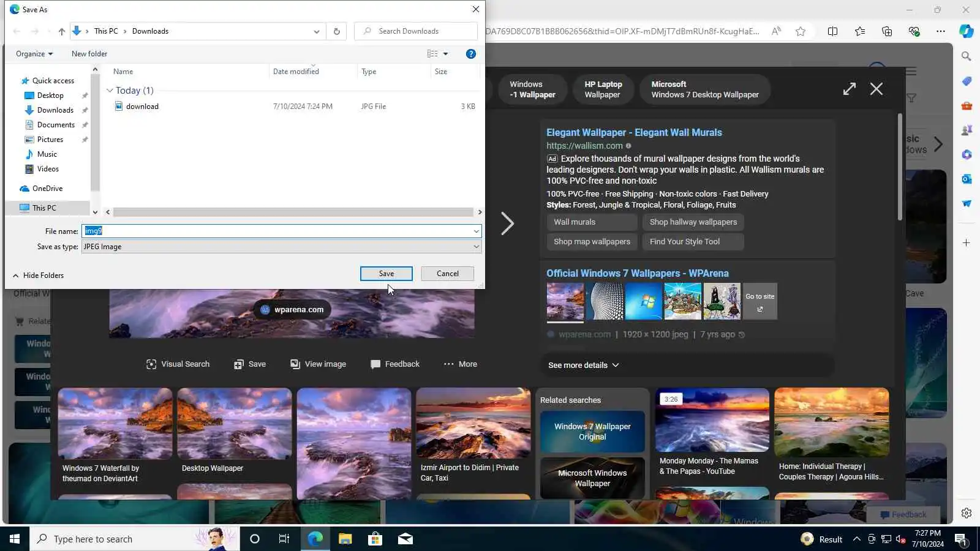The width and height of the screenshot is (980, 551).
Task: Click the Up folder arrow in Save As dialog
Action: (61, 31)
